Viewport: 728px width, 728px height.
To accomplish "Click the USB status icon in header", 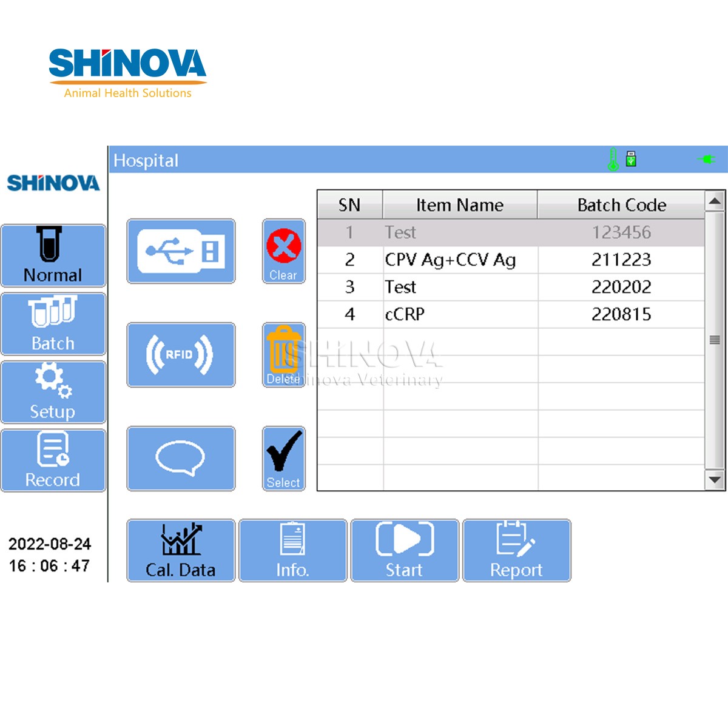I will [x=631, y=159].
